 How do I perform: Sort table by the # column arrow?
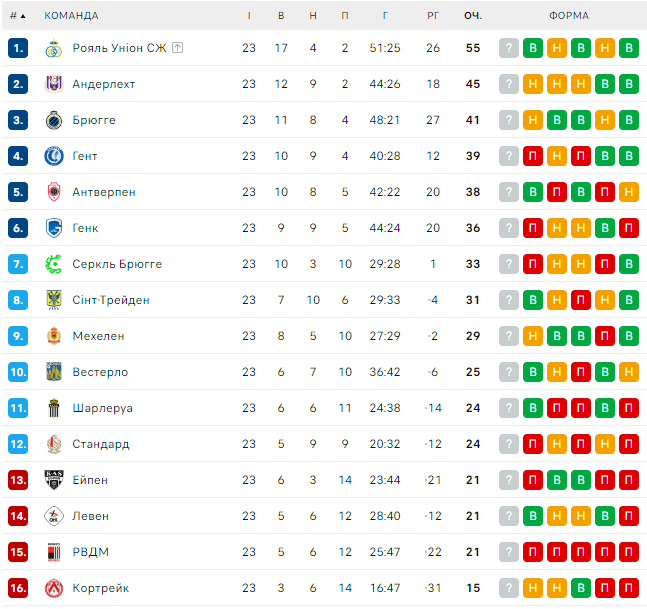(23, 16)
